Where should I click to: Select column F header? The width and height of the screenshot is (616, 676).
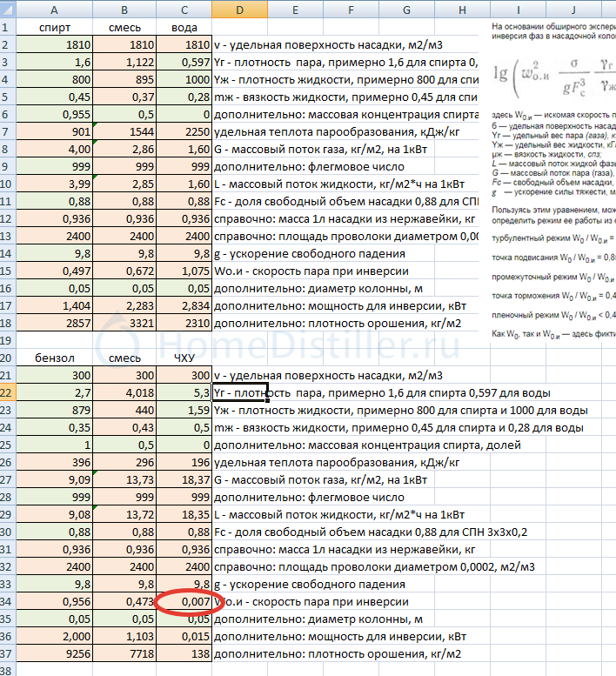[351, 9]
